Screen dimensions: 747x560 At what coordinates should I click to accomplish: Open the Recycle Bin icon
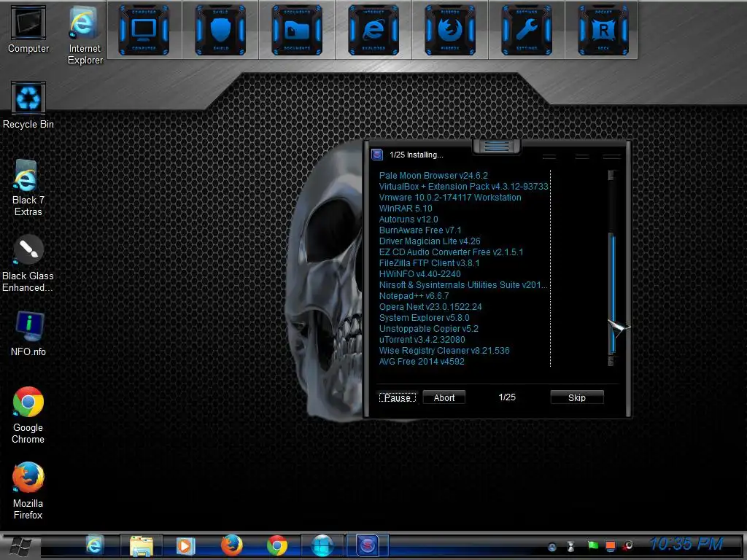coord(28,105)
